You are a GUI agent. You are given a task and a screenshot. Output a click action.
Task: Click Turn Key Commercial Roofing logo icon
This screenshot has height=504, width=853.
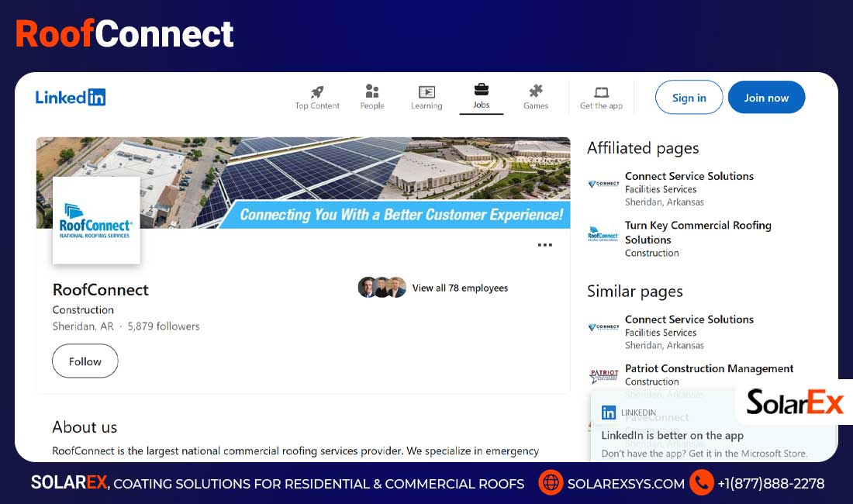coord(603,234)
